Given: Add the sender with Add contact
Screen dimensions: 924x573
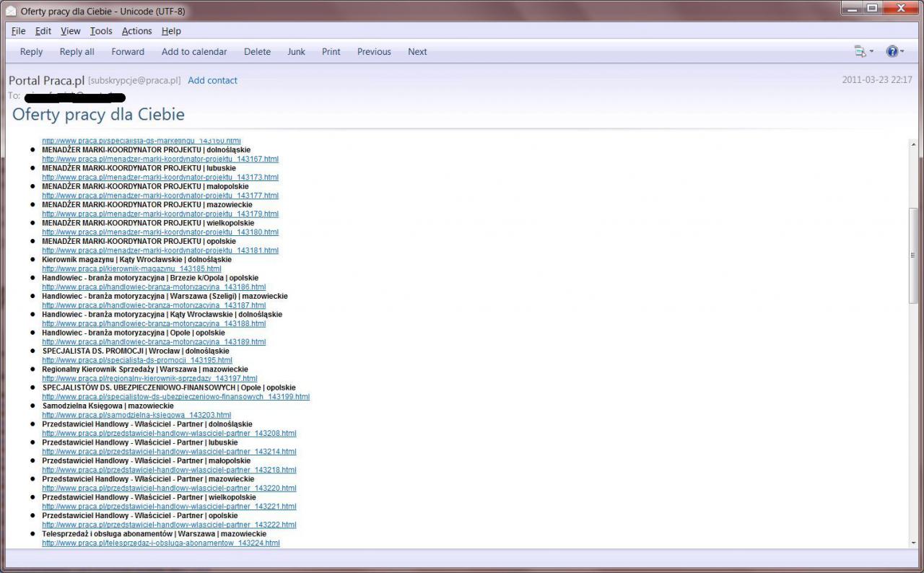Looking at the screenshot, I should [x=212, y=80].
